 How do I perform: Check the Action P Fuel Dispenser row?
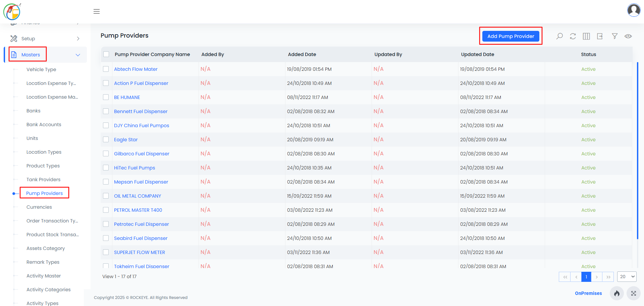tap(106, 83)
